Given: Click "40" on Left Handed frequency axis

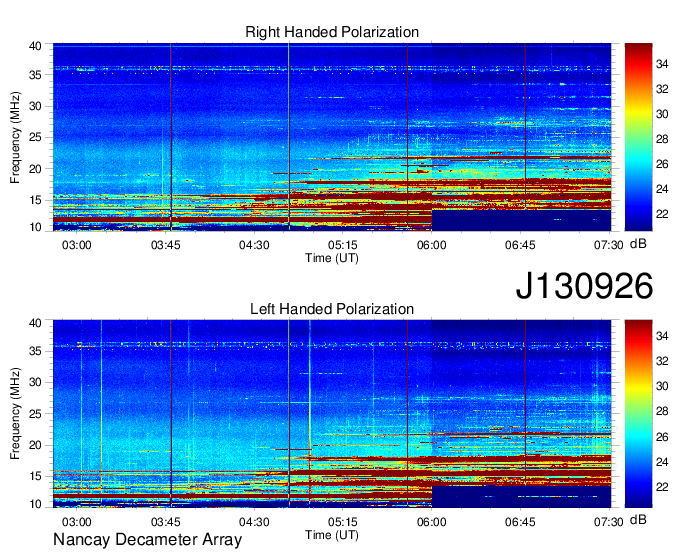Looking at the screenshot, I should 35,323.
